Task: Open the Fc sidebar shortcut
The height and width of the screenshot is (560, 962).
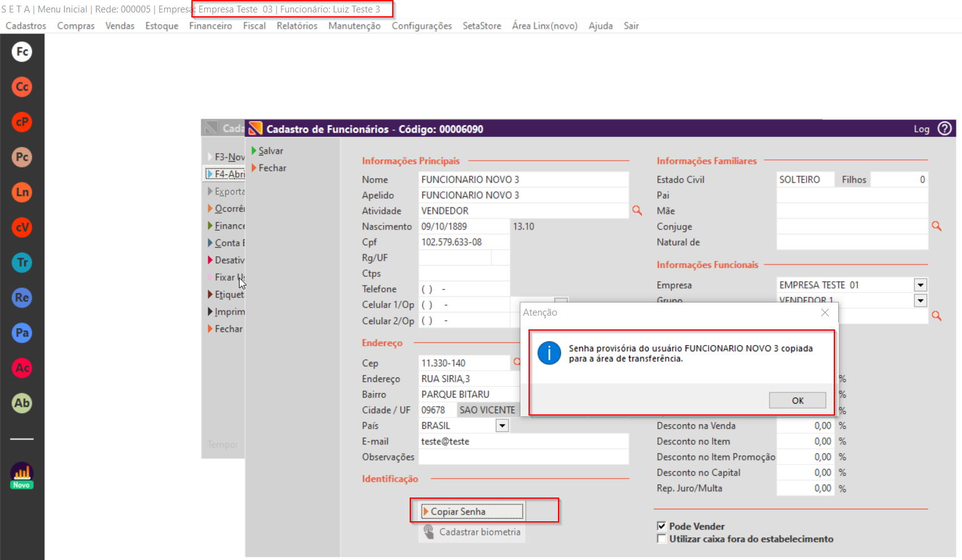Action: point(22,52)
